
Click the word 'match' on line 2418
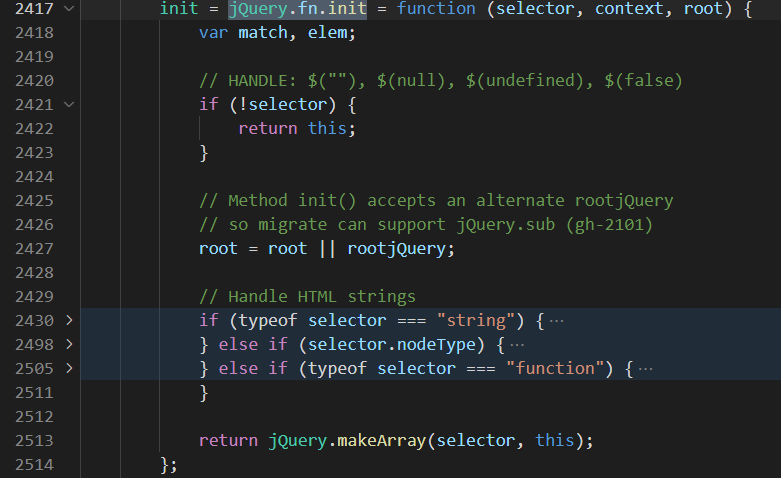[262, 33]
